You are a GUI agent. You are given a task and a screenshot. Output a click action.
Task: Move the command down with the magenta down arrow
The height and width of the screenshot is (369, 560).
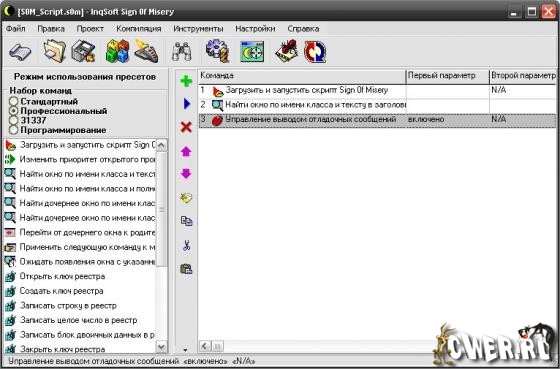pyautogui.click(x=186, y=174)
